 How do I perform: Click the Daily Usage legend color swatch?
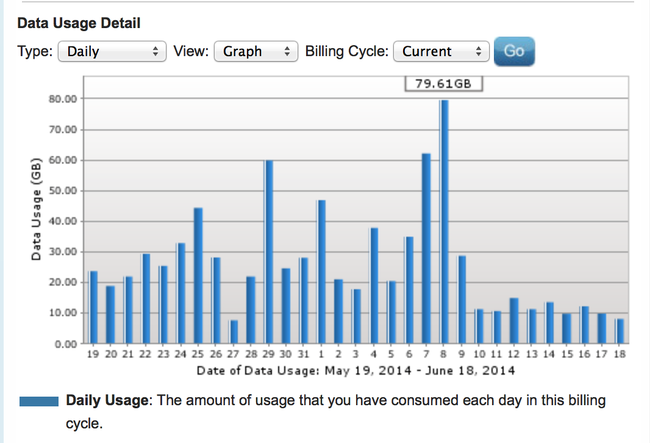39,402
